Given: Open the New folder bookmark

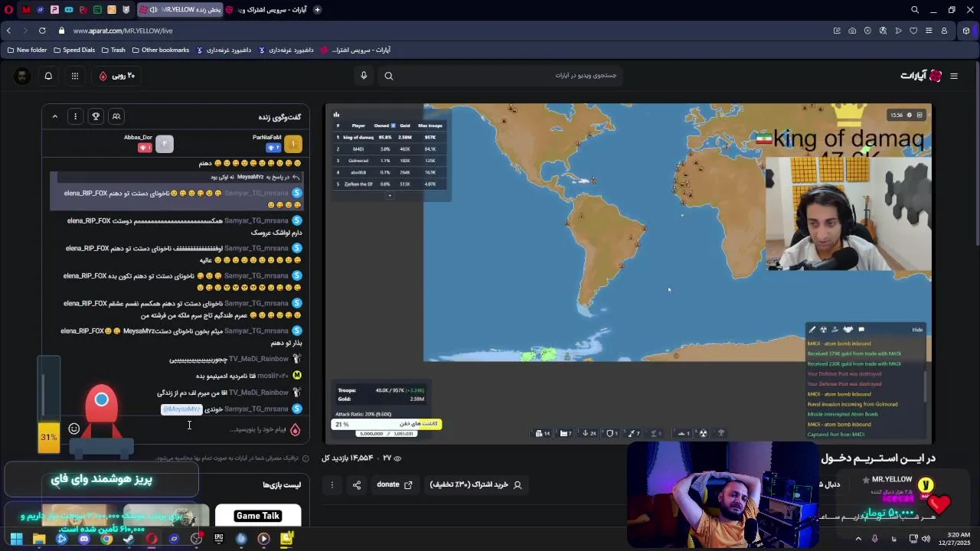Looking at the screenshot, I should pyautogui.click(x=27, y=50).
